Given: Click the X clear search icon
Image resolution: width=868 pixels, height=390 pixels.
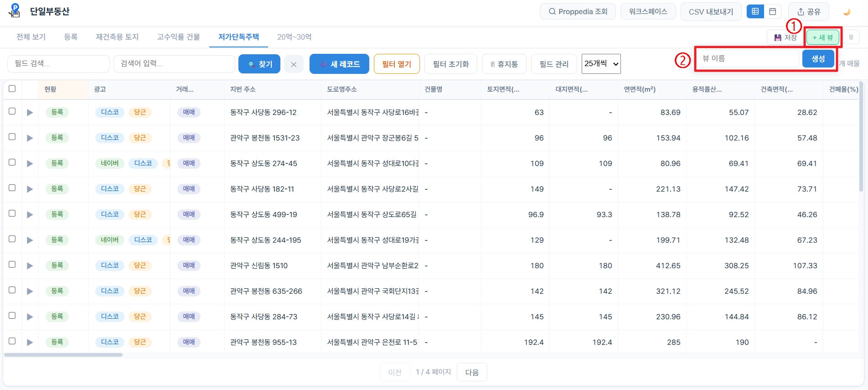Looking at the screenshot, I should tap(294, 64).
